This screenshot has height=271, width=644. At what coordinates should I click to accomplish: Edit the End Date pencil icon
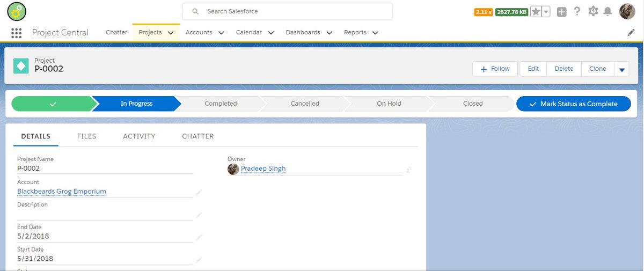[x=199, y=237]
